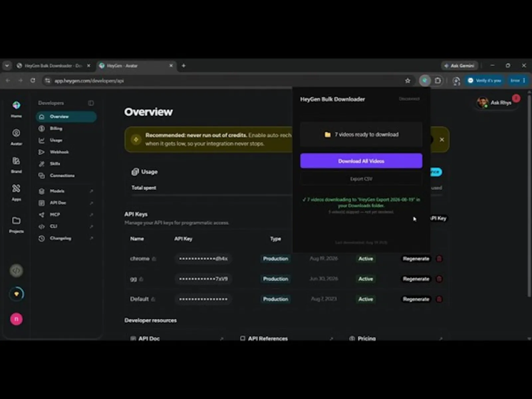Select Skills in Developers sidebar
Image resolution: width=532 pixels, height=399 pixels.
[x=66, y=164]
